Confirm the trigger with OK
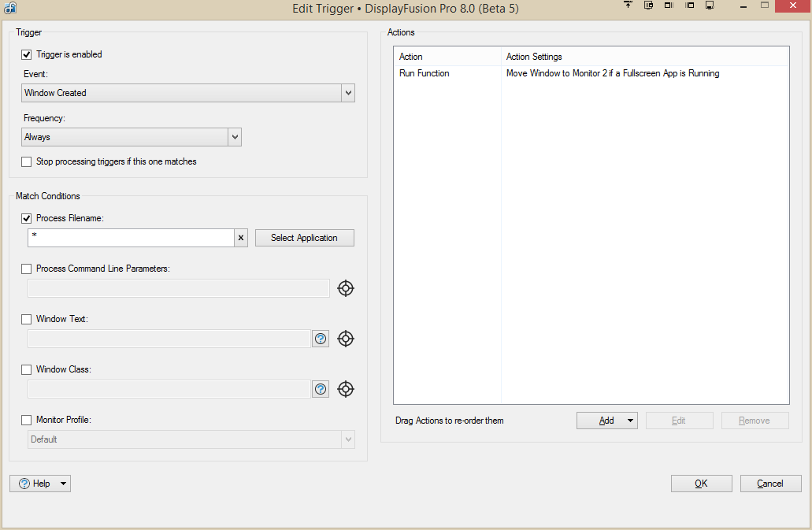The height and width of the screenshot is (530, 812). [x=701, y=484]
